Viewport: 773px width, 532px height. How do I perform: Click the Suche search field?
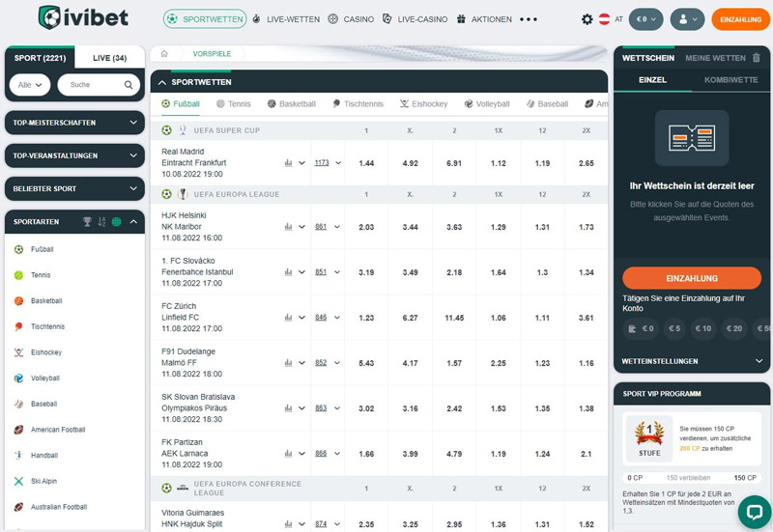[x=99, y=85]
